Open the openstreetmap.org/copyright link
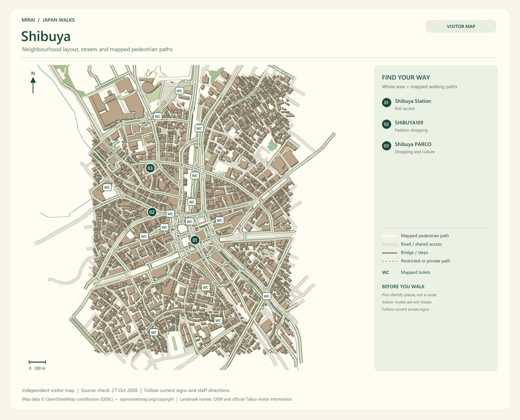The width and height of the screenshot is (520, 420). [x=147, y=399]
